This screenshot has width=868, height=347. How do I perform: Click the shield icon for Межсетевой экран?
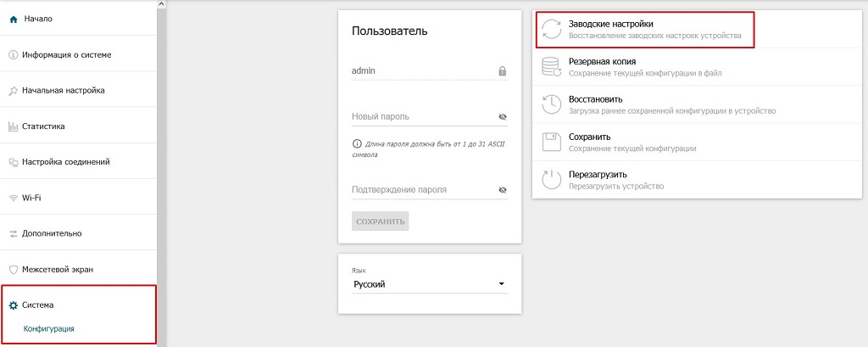(14, 270)
